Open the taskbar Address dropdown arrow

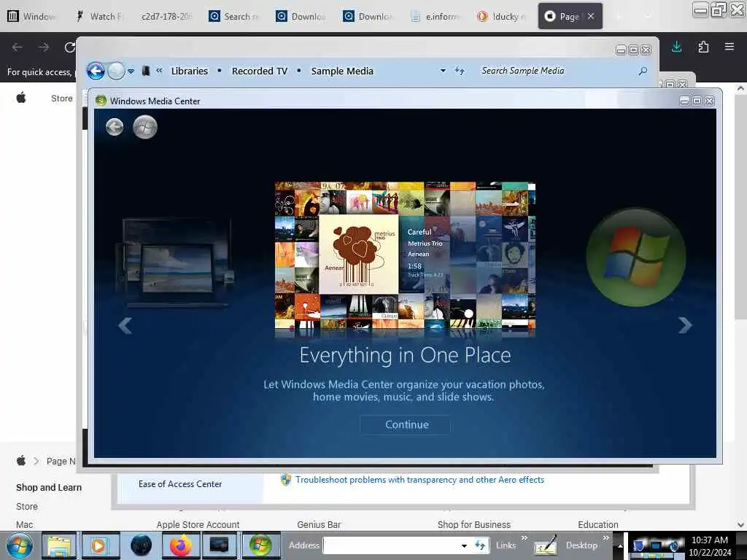[464, 545]
